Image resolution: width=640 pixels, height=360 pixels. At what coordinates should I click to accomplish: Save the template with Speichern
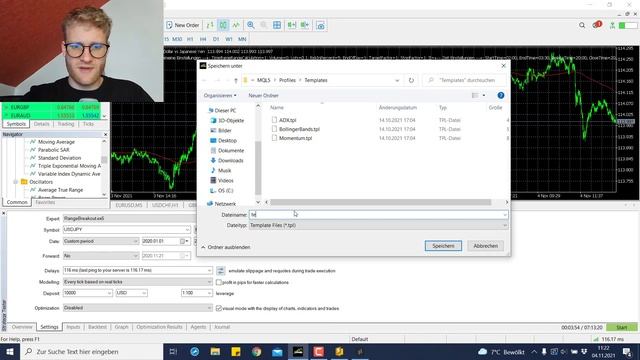(443, 246)
